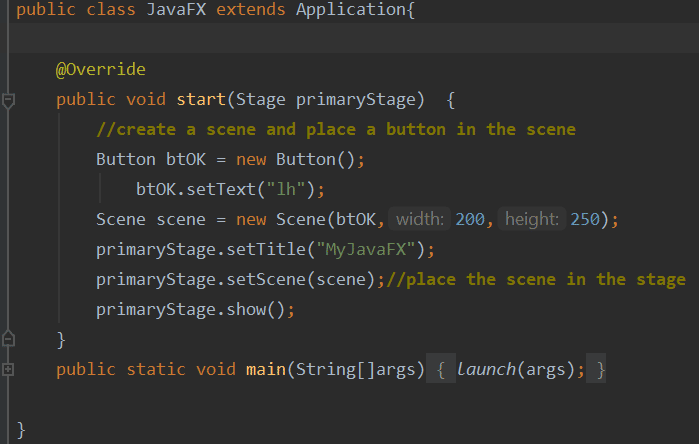The width and height of the screenshot is (699, 444).
Task: Click the start method name
Action: pyautogui.click(x=201, y=99)
